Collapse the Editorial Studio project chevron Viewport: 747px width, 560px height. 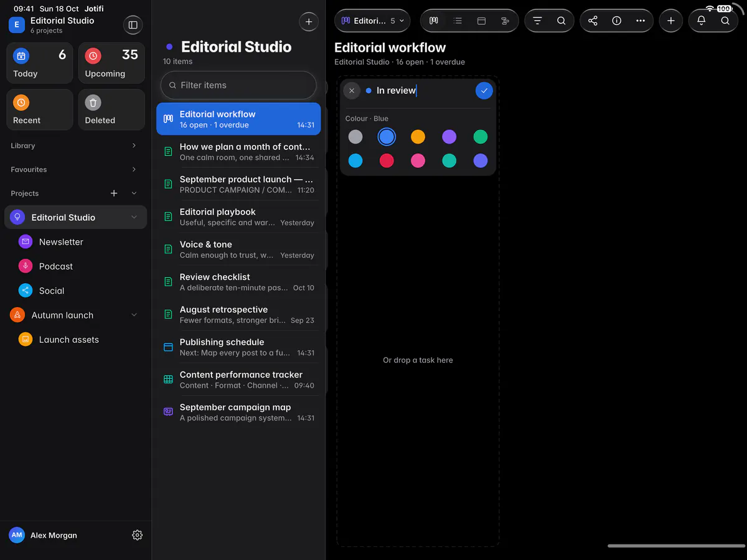[134, 217]
